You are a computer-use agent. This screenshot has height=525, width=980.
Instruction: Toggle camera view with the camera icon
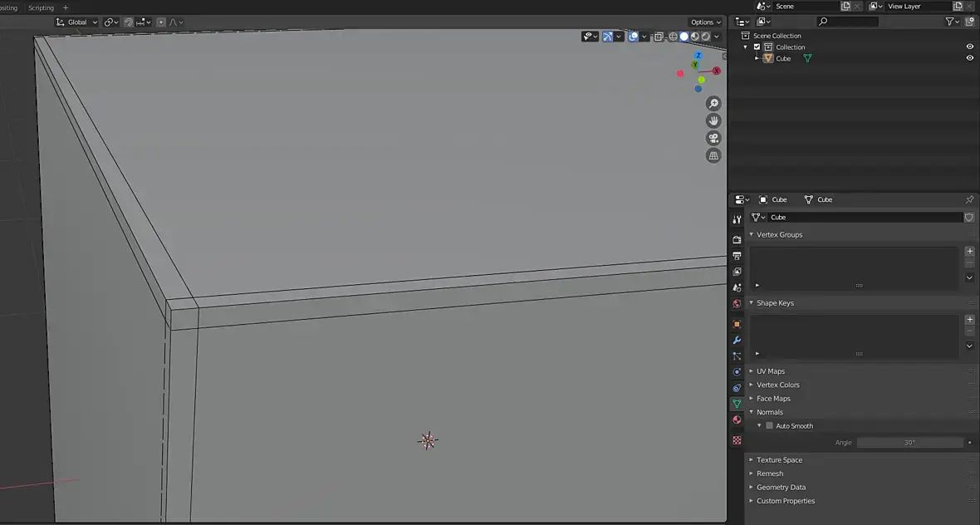point(713,138)
